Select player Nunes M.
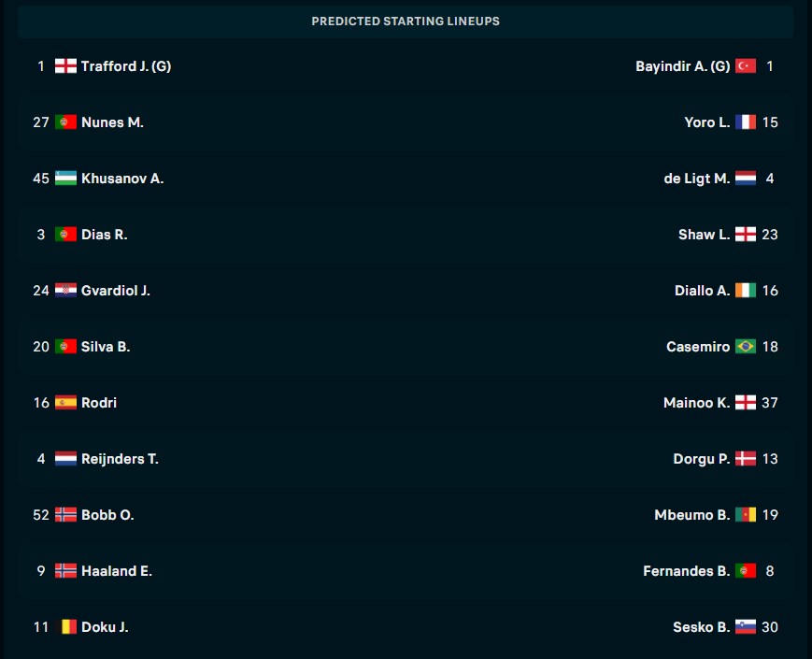 pos(112,122)
